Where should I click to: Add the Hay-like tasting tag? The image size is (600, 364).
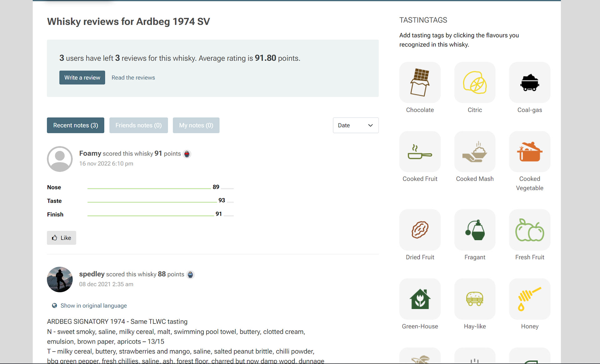(474, 299)
